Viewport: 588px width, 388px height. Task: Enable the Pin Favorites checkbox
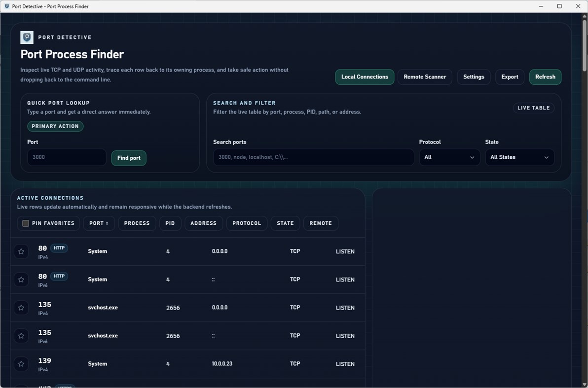coord(26,223)
